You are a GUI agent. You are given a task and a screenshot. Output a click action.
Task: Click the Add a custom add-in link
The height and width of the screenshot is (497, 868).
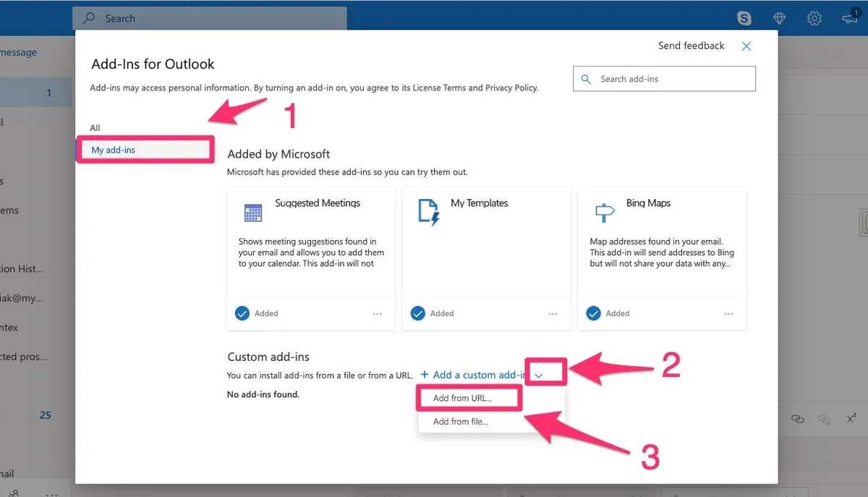point(473,375)
